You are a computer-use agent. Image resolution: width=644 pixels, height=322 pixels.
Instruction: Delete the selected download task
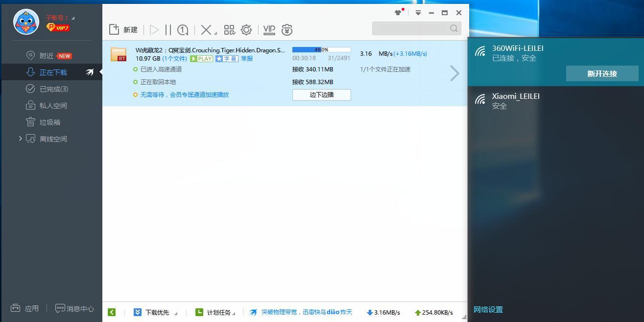click(205, 29)
